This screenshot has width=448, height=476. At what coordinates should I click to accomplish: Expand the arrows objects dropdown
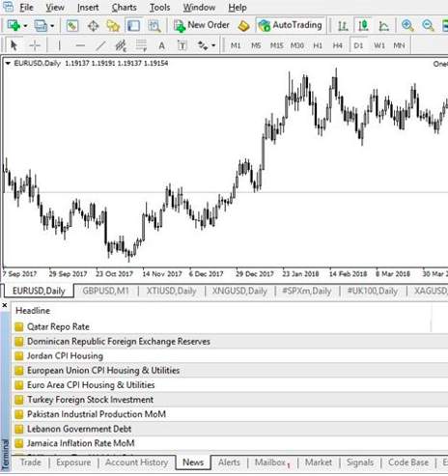pyautogui.click(x=213, y=45)
